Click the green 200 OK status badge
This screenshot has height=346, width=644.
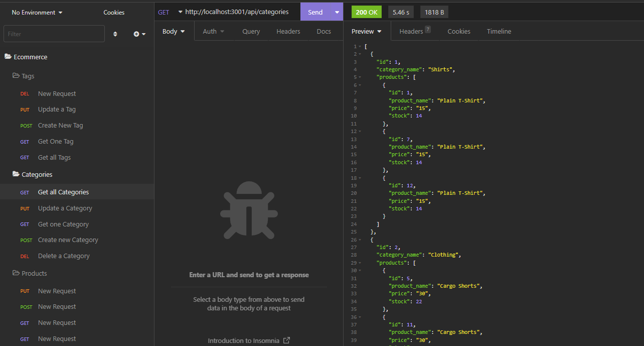coord(366,12)
